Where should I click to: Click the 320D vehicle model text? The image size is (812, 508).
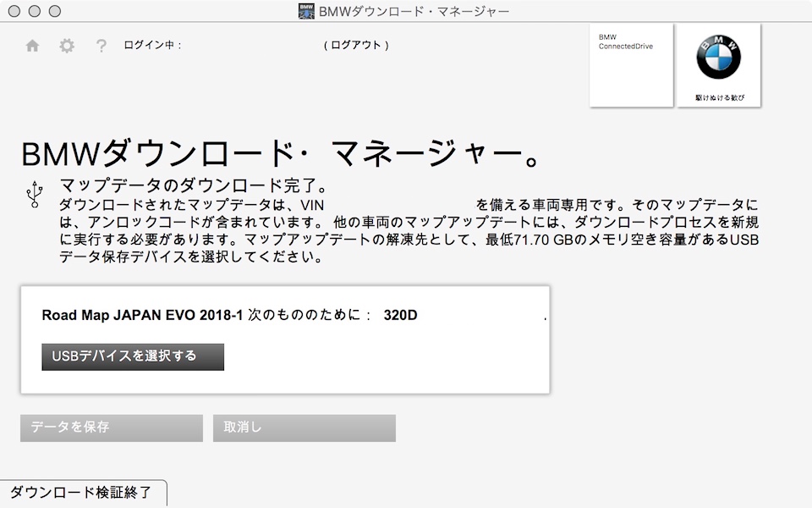(400, 315)
